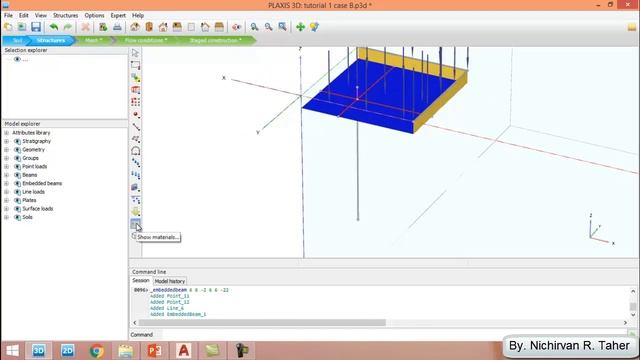640x360 pixels.
Task: Expand the Embedded beams tree node
Action: [7, 183]
